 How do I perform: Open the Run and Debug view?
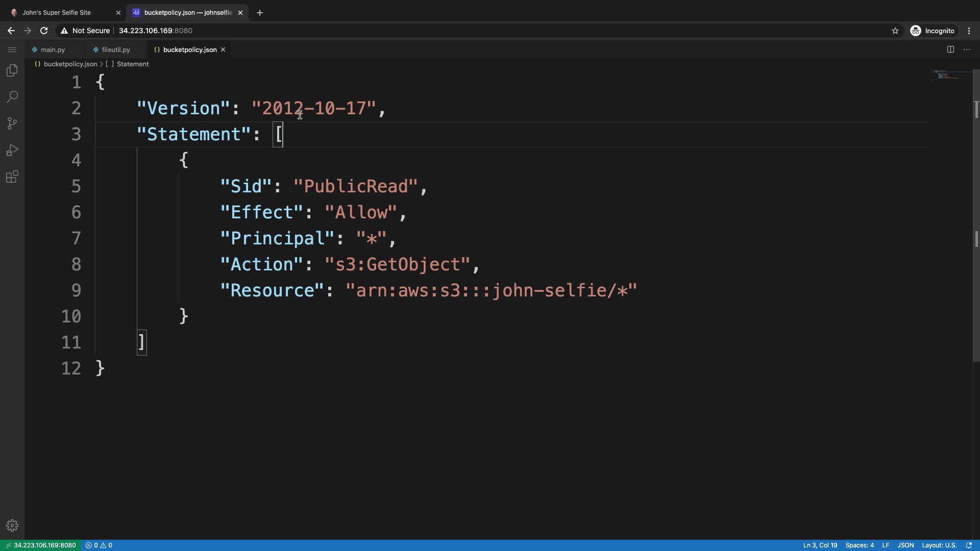pos(12,150)
